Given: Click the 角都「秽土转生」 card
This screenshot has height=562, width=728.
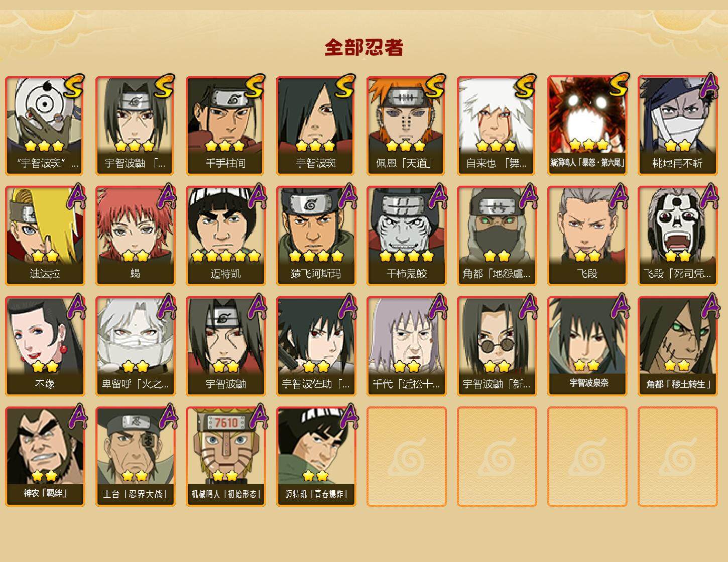Looking at the screenshot, I should click(678, 346).
